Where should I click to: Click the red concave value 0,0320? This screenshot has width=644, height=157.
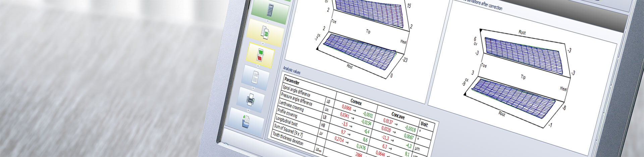pyautogui.click(x=386, y=129)
